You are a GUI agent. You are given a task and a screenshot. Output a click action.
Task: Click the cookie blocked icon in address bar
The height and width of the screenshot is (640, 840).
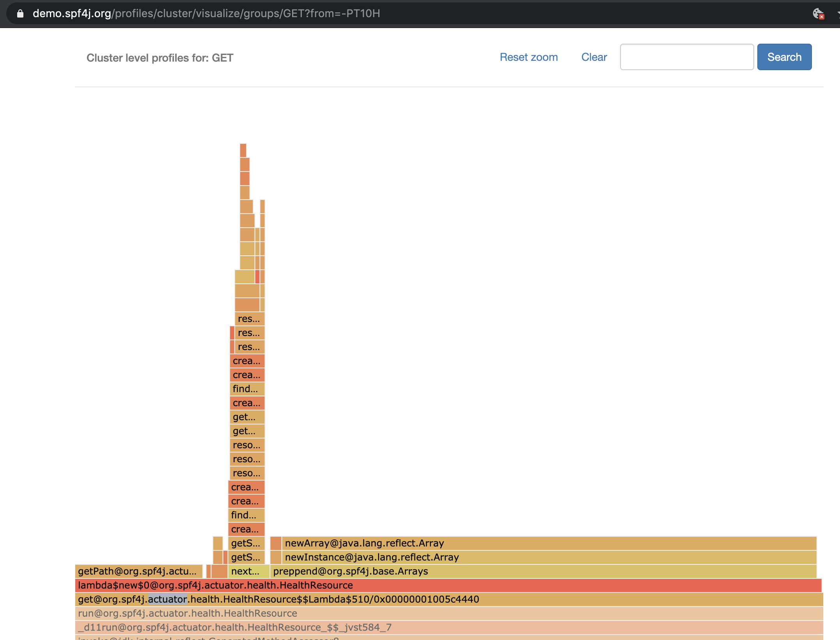click(x=818, y=14)
